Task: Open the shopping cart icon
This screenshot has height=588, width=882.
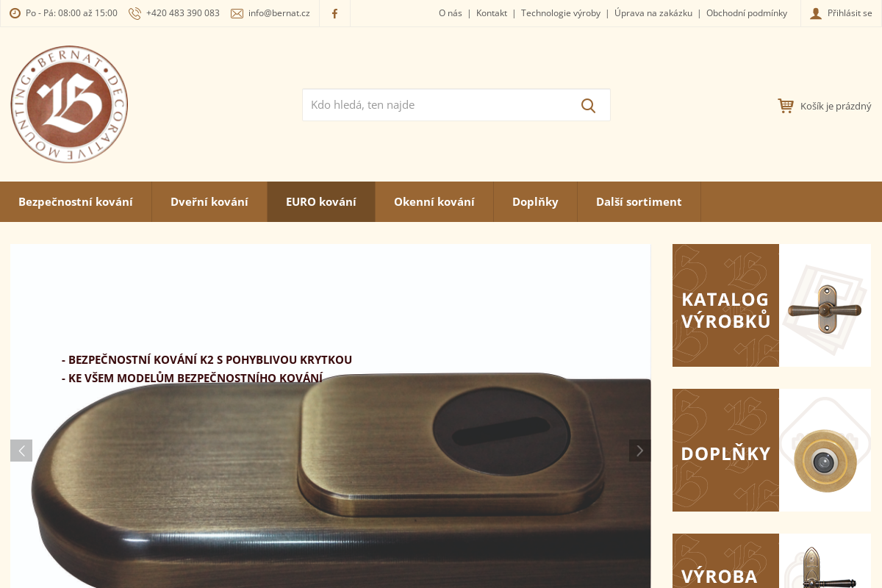Action: tap(786, 106)
